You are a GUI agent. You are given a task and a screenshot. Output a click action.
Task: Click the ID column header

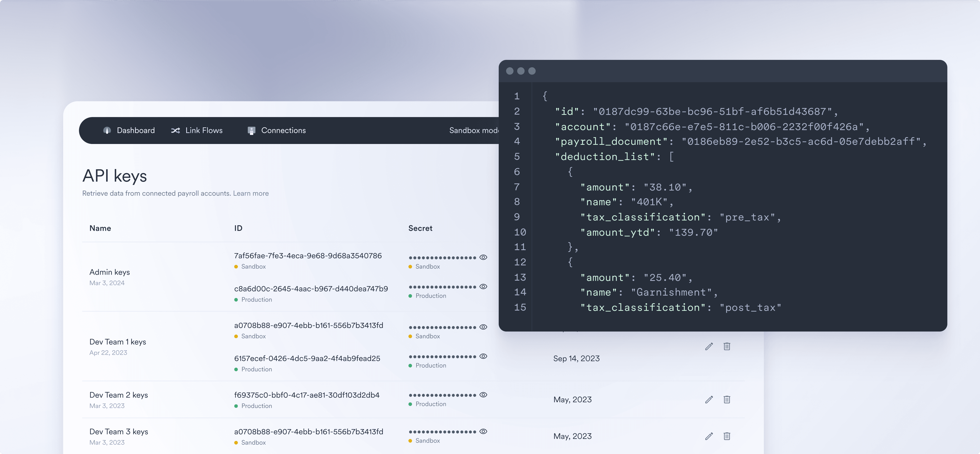[238, 228]
